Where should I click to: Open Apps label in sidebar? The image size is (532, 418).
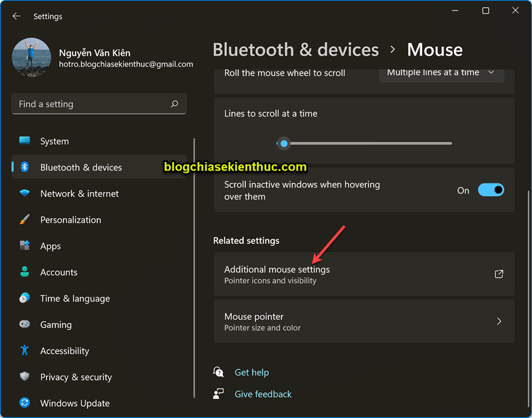pyautogui.click(x=51, y=246)
